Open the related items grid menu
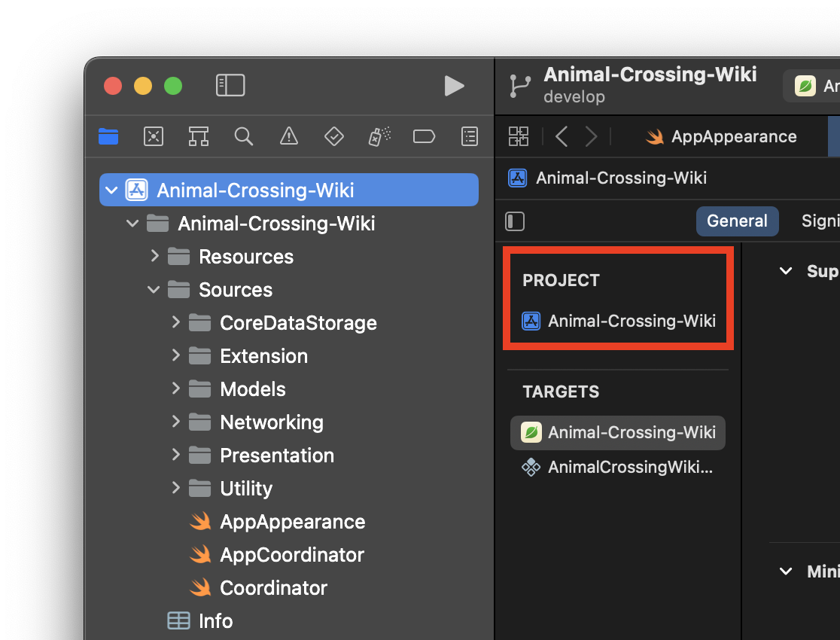 click(518, 136)
